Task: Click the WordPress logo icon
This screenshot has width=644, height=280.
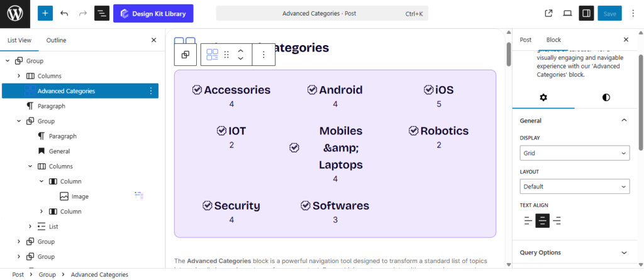Action: tap(14, 13)
